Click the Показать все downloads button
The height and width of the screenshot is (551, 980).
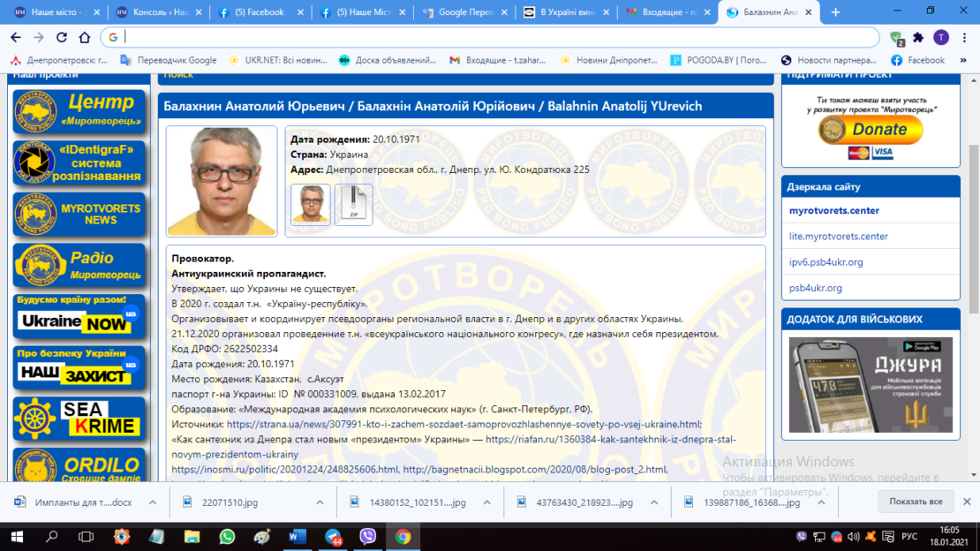pos(916,502)
